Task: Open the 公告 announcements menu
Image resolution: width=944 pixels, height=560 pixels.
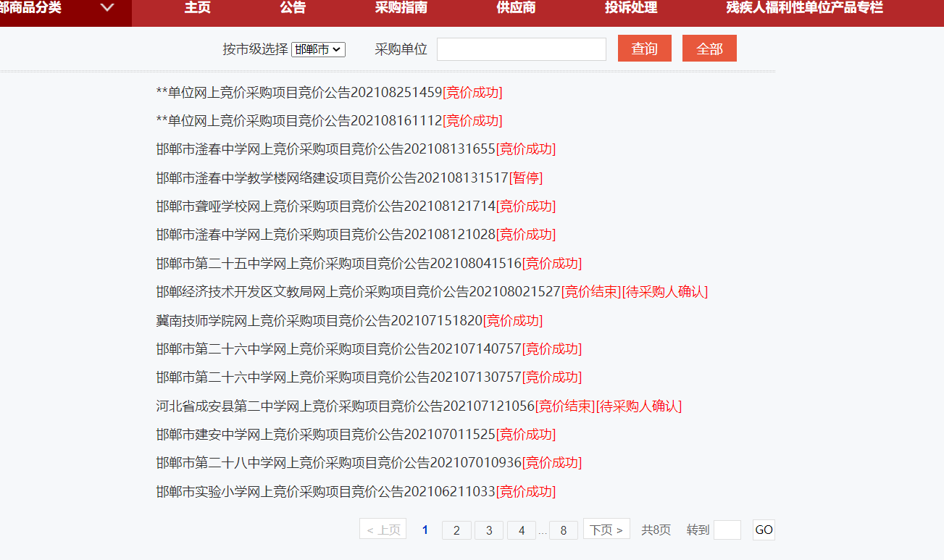Action: pos(292,9)
